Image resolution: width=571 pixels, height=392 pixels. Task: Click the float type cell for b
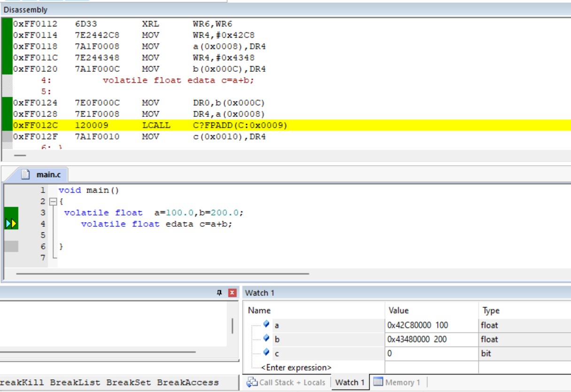point(525,339)
